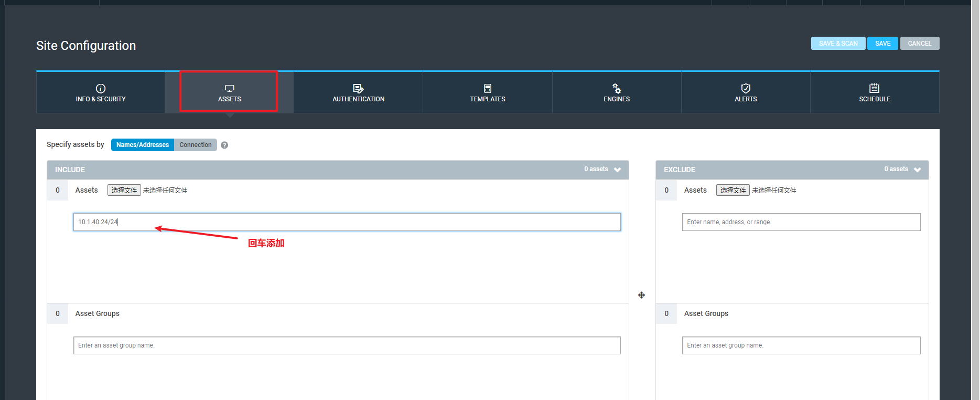The image size is (980, 400).
Task: Click the Authentication pencil-form icon
Action: click(x=358, y=88)
